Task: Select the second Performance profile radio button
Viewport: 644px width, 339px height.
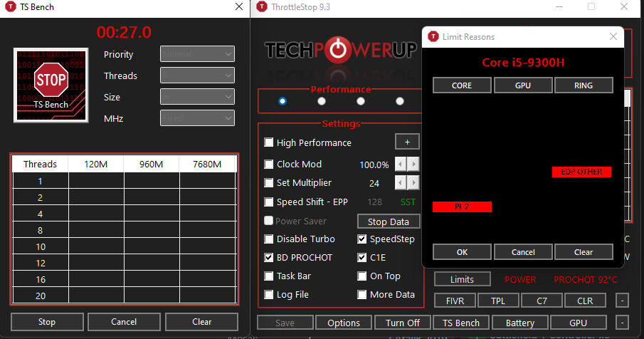Action: point(322,101)
